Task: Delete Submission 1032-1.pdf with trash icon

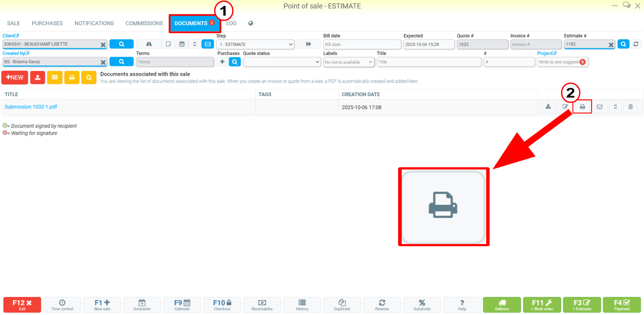Action: tap(631, 107)
